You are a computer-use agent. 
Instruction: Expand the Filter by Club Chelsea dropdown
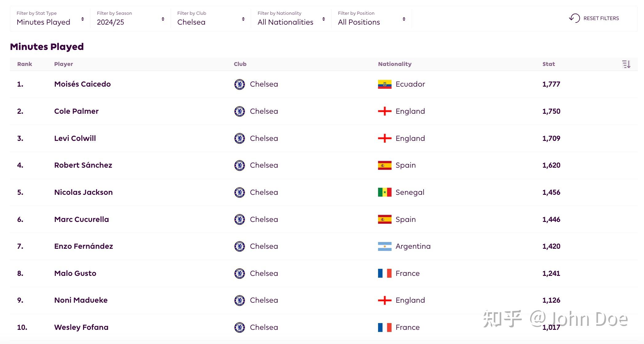(x=211, y=18)
